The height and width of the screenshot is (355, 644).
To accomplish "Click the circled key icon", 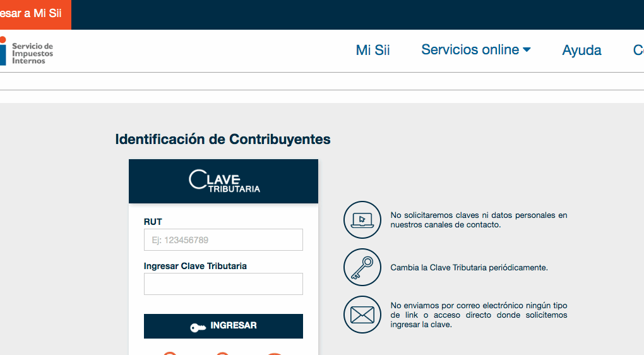I will point(362,267).
